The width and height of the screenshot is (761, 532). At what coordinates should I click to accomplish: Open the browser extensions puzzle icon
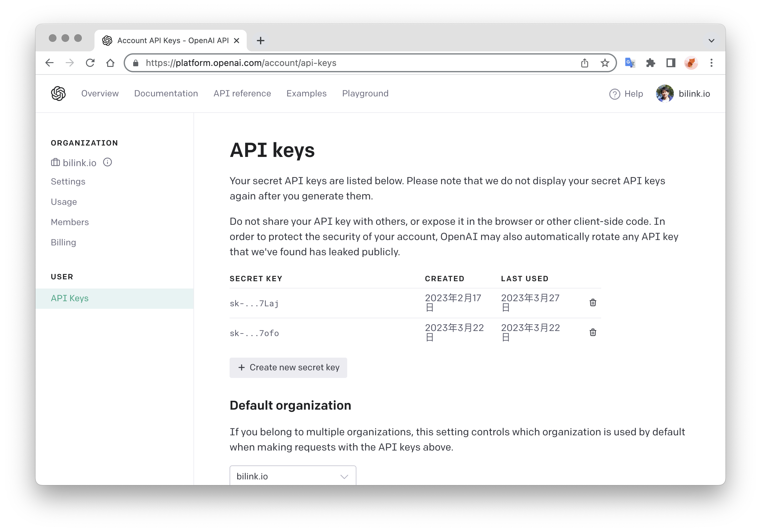point(650,63)
